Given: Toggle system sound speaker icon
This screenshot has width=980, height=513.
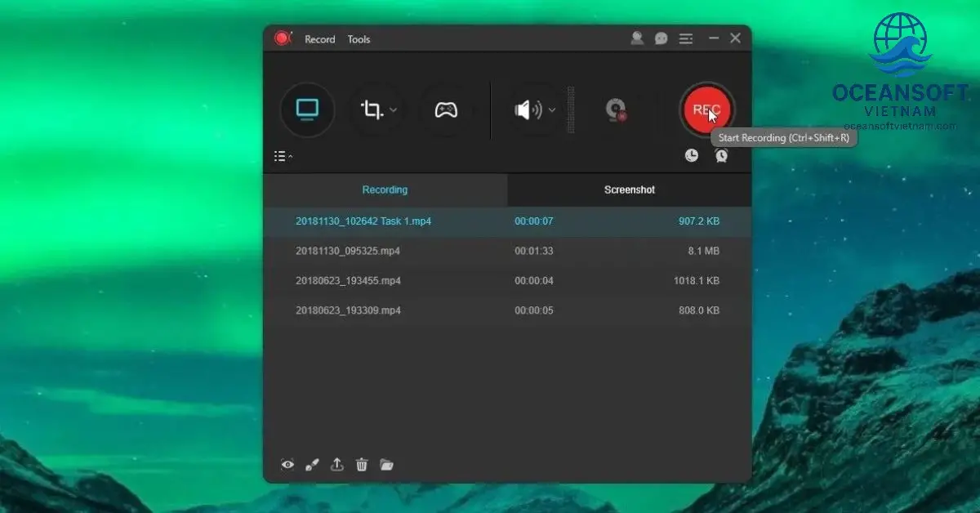Looking at the screenshot, I should coord(526,109).
